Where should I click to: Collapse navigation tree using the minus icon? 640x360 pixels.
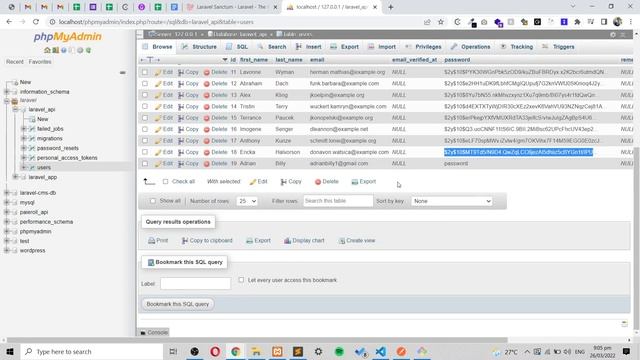click(122, 73)
